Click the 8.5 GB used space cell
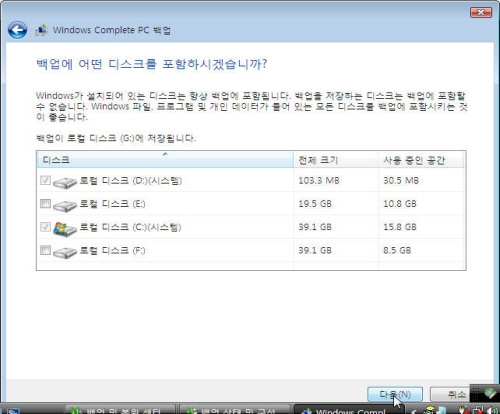 (397, 250)
